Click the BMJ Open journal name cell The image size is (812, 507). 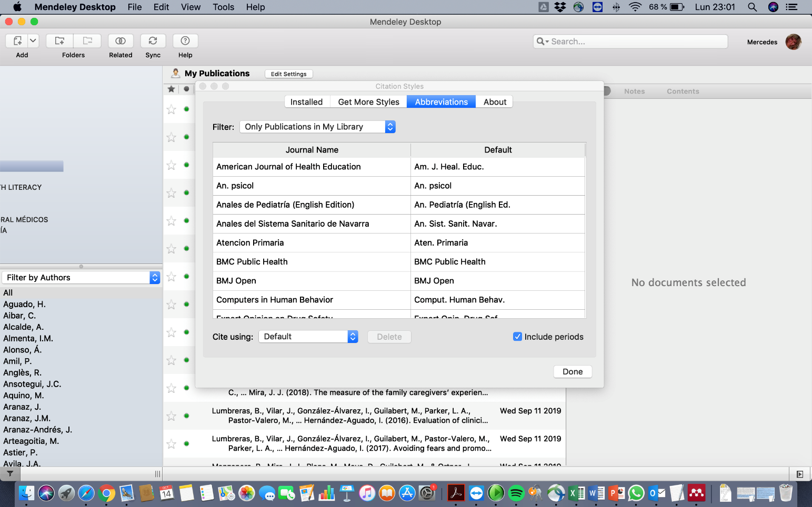coord(312,281)
